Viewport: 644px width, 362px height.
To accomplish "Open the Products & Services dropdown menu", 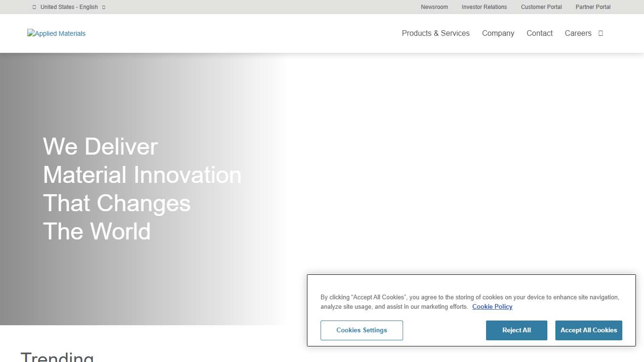I will tap(436, 33).
